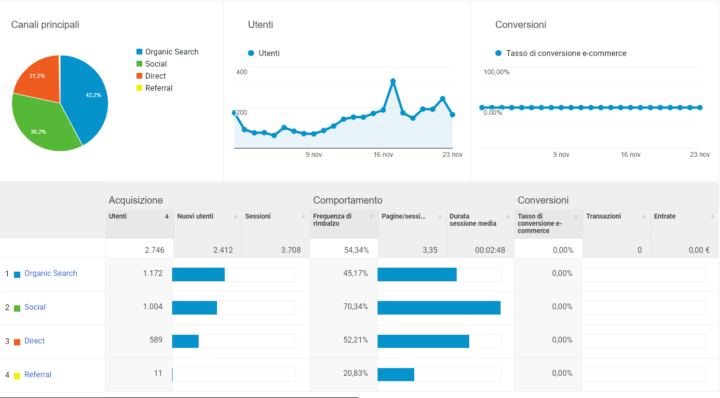The width and height of the screenshot is (720, 398).
Task: Select the 21,2% orange pie slice
Action: pos(40,79)
